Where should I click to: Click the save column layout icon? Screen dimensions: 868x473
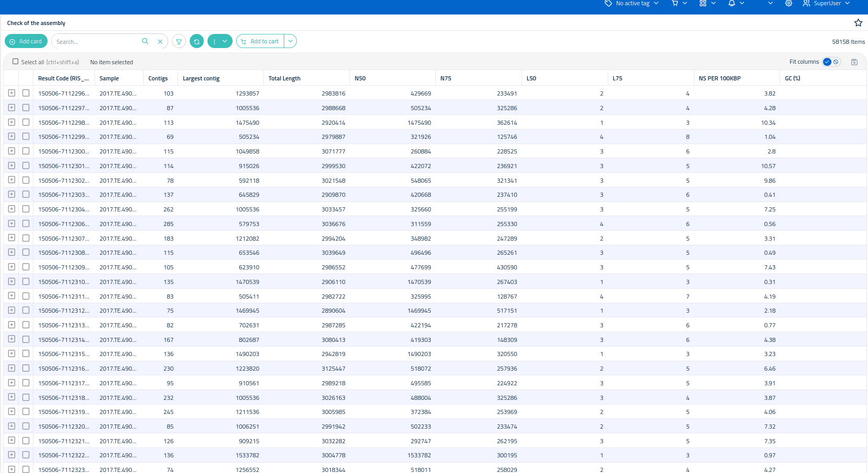pyautogui.click(x=854, y=62)
